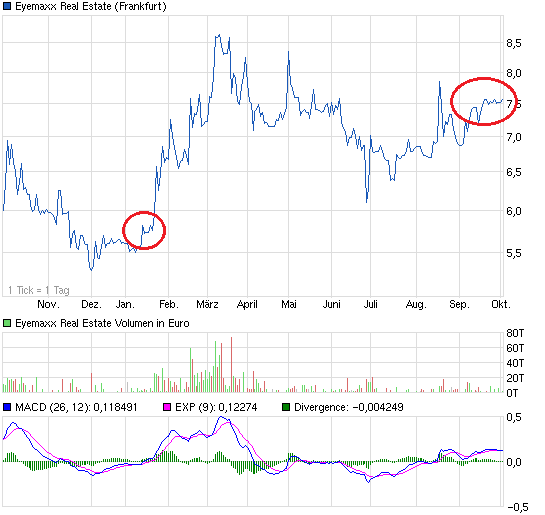
Task: Click the 7,0 price axis value
Action: pos(514,137)
